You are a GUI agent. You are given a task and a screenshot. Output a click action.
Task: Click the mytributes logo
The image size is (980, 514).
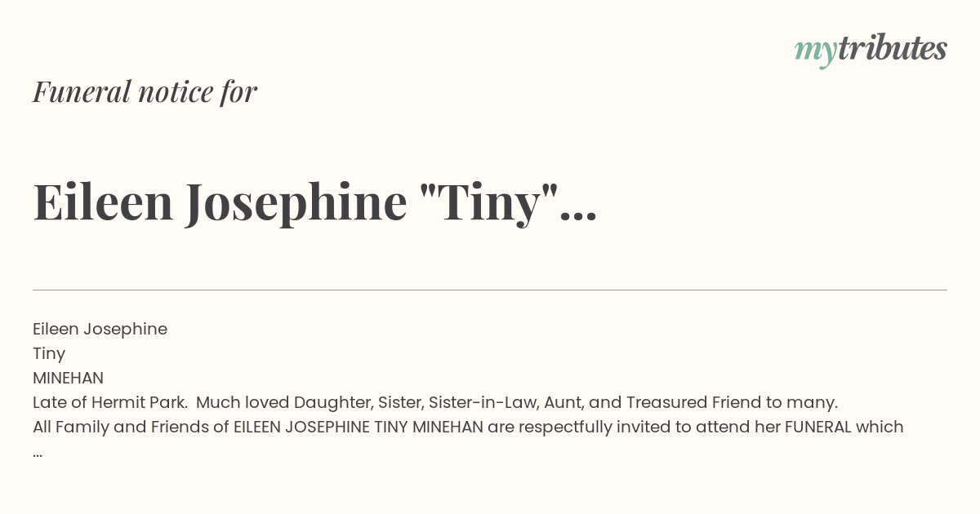coord(871,51)
